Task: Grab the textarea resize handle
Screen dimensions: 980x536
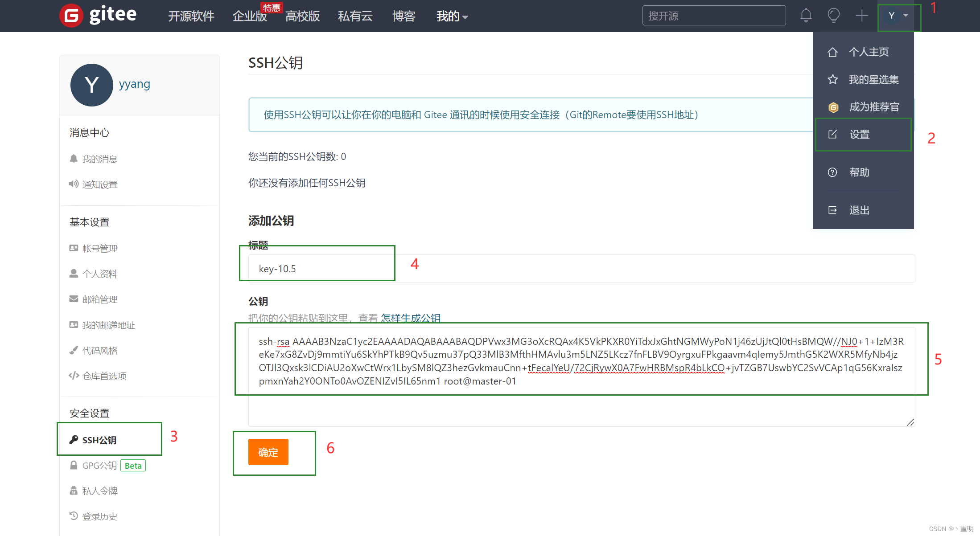Action: pos(910,422)
